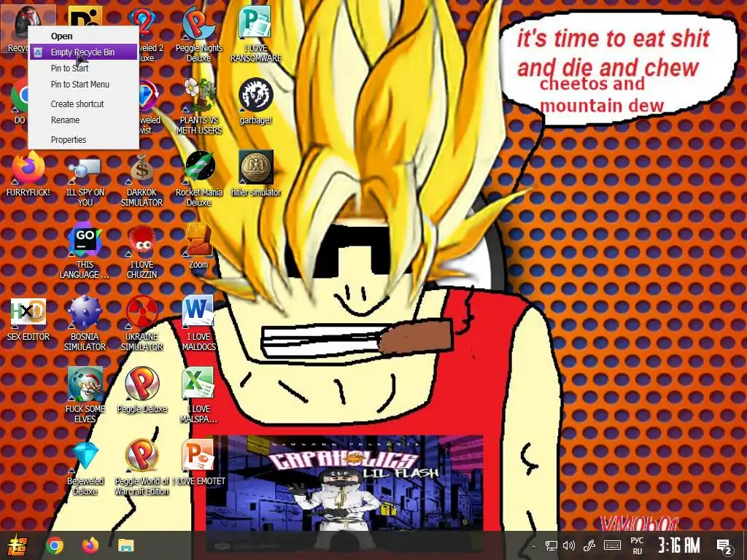
Task: Click the pen workspace tray icon
Action: 589,545
